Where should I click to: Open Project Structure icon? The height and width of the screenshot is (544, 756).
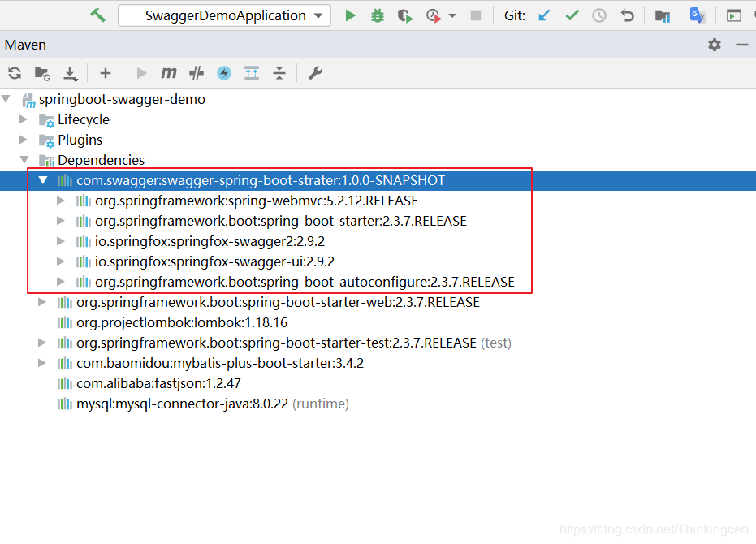coord(663,16)
